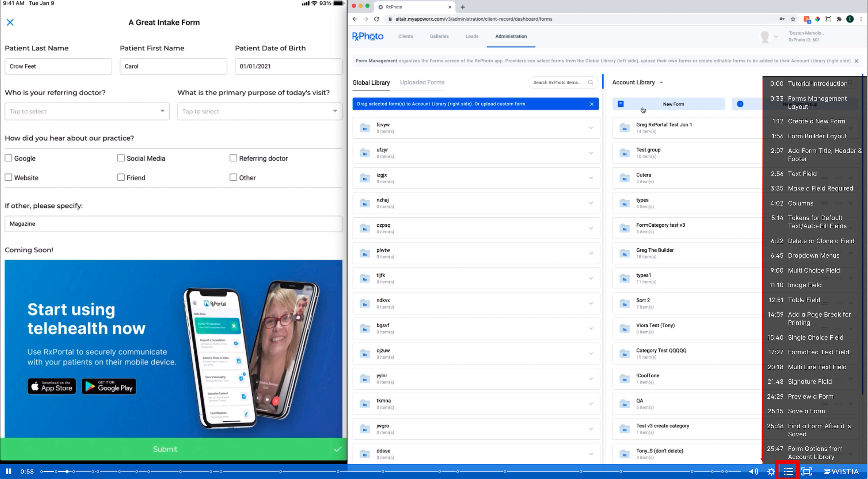The width and height of the screenshot is (868, 479).
Task: Switch to Uploaded Forms tab
Action: (422, 83)
